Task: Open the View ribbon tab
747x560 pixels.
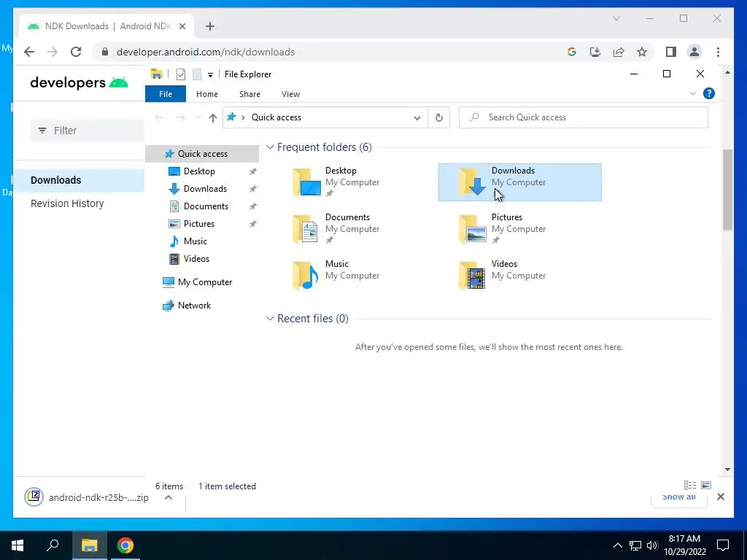Action: [290, 94]
